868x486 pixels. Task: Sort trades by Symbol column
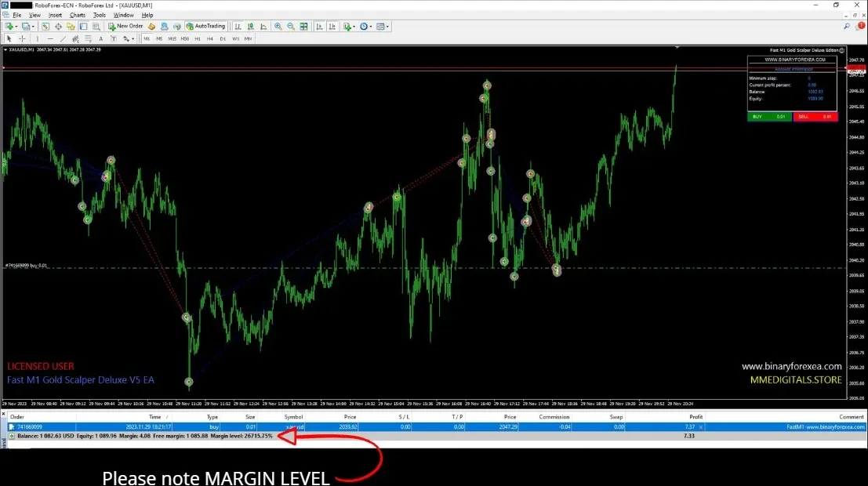pyautogui.click(x=293, y=417)
